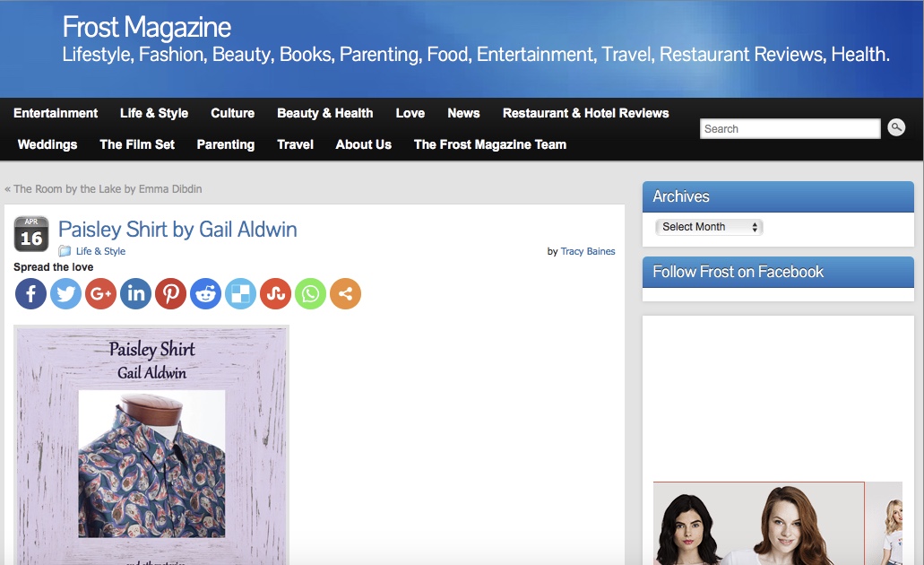924x565 pixels.
Task: Click the Twitter share icon
Action: (65, 293)
